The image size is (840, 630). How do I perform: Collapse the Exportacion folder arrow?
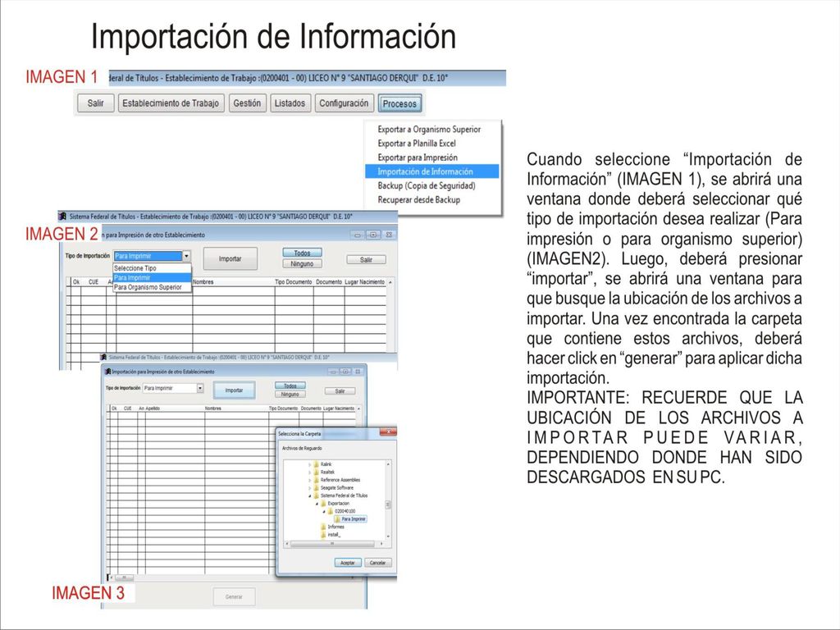pyautogui.click(x=317, y=504)
